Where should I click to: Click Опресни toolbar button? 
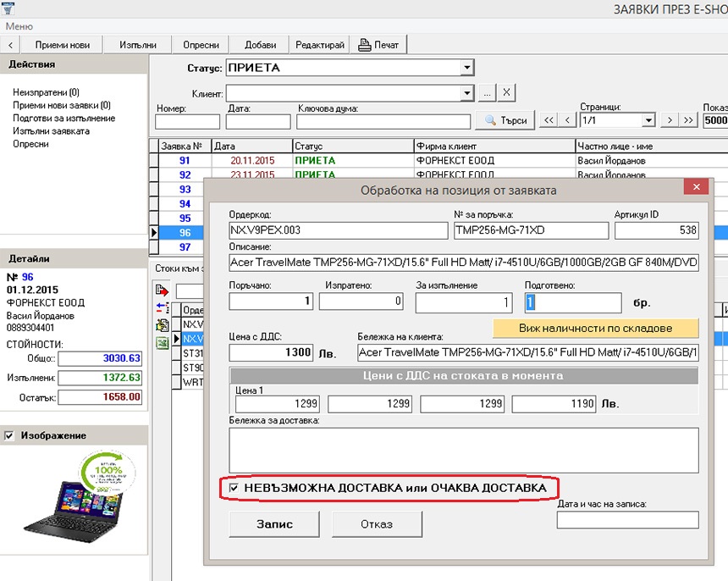pos(201,45)
